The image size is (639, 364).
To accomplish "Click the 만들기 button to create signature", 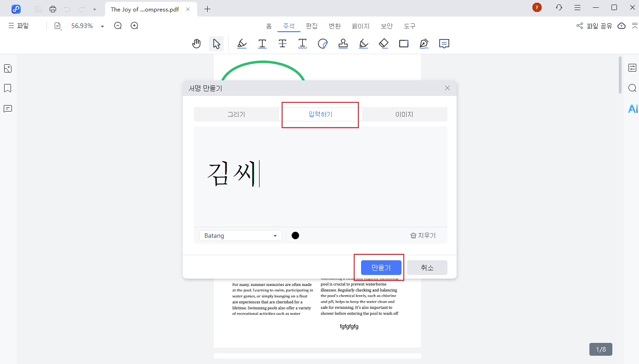I will [380, 267].
